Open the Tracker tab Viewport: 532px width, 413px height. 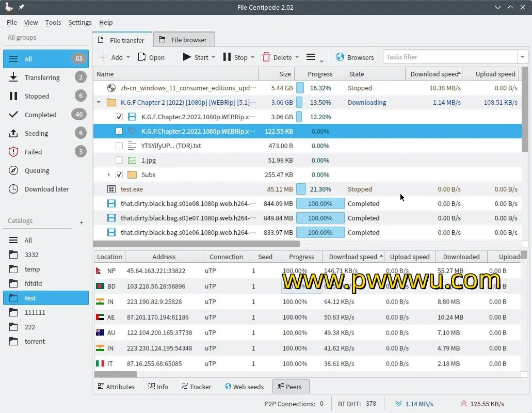[x=196, y=387]
